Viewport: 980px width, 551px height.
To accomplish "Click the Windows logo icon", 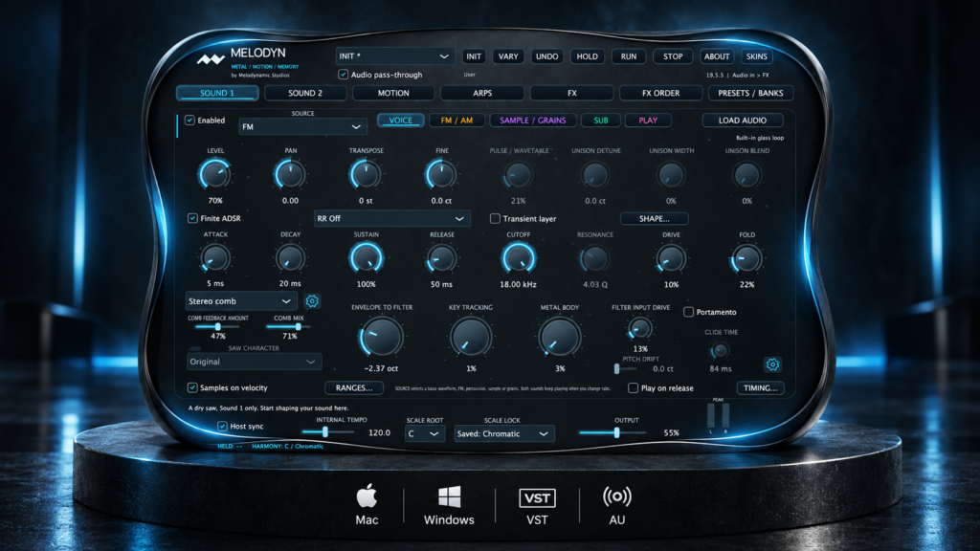I will pyautogui.click(x=450, y=497).
